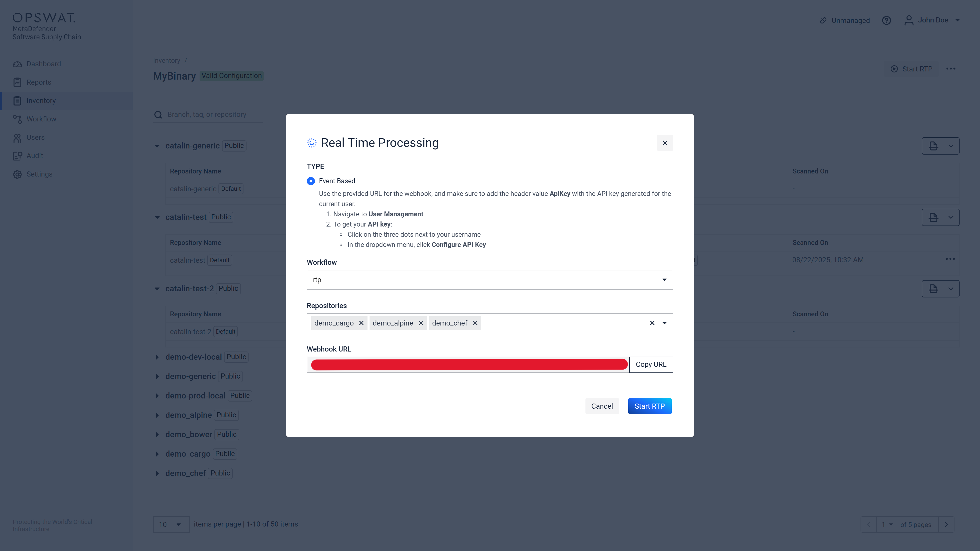Go to the next page
Image resolution: width=980 pixels, height=551 pixels.
click(946, 525)
